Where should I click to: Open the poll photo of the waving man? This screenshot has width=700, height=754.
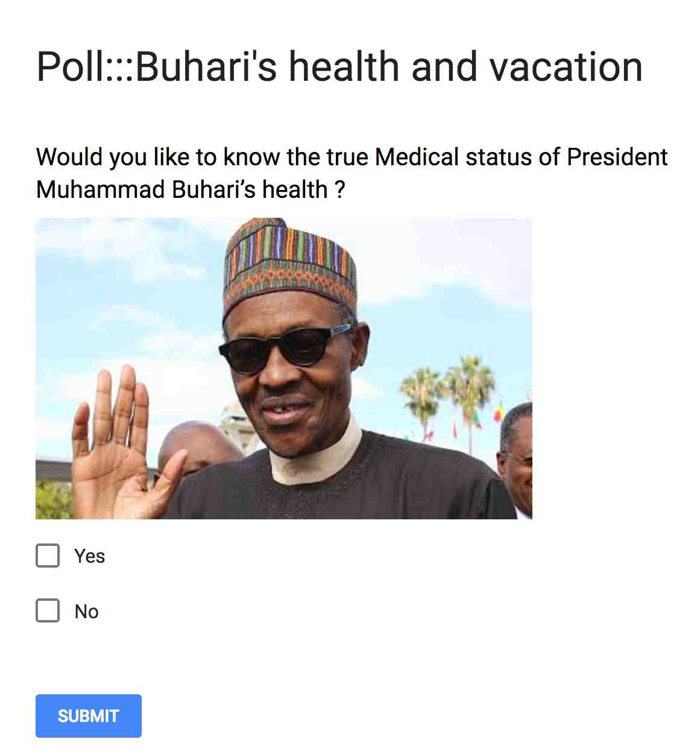(x=284, y=369)
